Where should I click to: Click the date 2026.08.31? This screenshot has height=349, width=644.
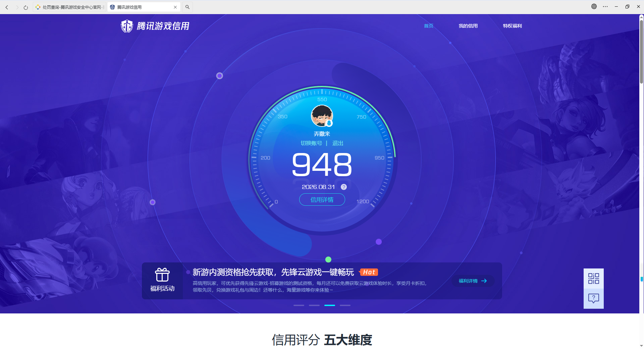tap(318, 187)
